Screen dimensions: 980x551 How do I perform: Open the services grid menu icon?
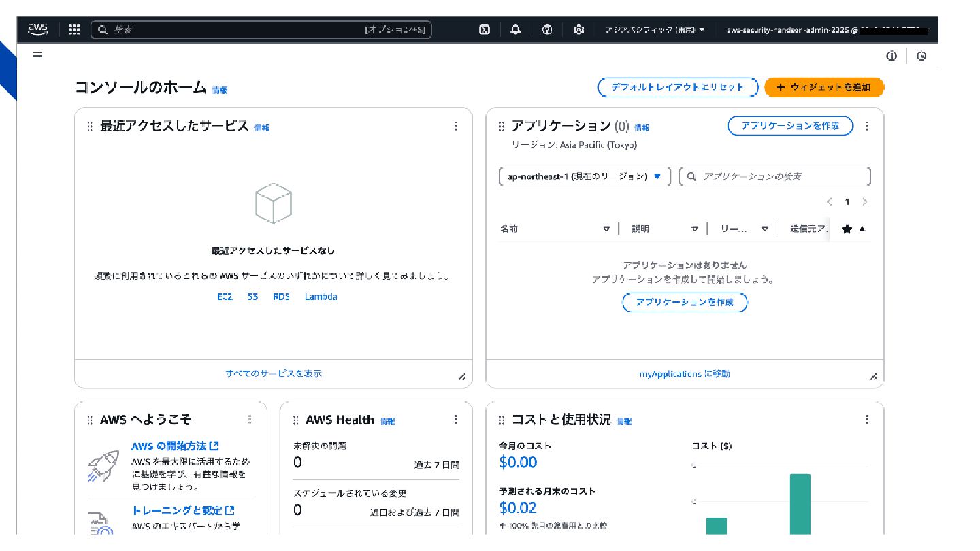pos(75,29)
